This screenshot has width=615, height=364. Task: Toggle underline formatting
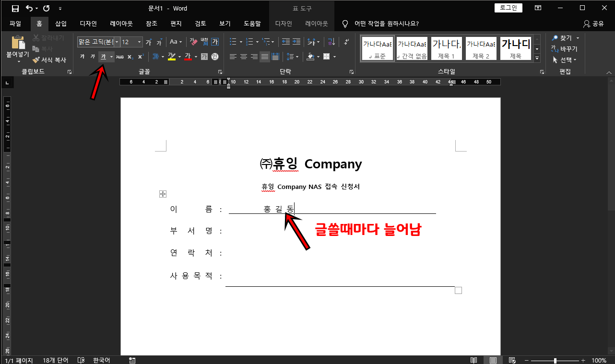(x=103, y=57)
